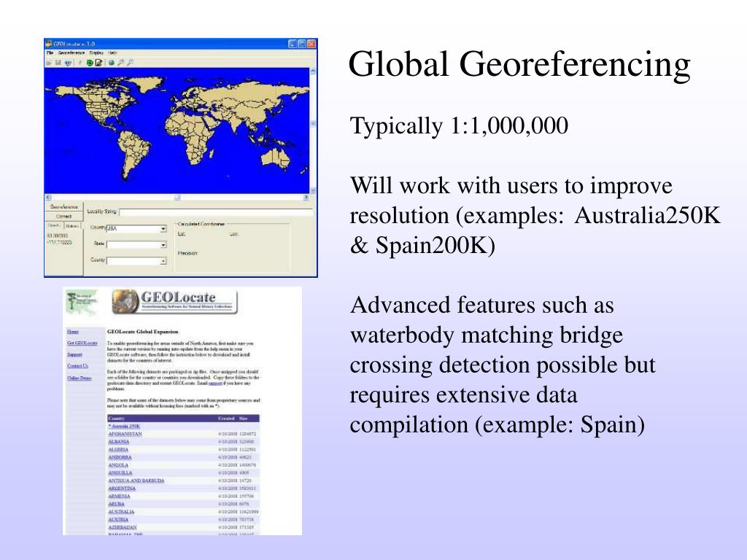Click the map scroll-up arrow
The height and width of the screenshot is (560, 747).
[313, 71]
